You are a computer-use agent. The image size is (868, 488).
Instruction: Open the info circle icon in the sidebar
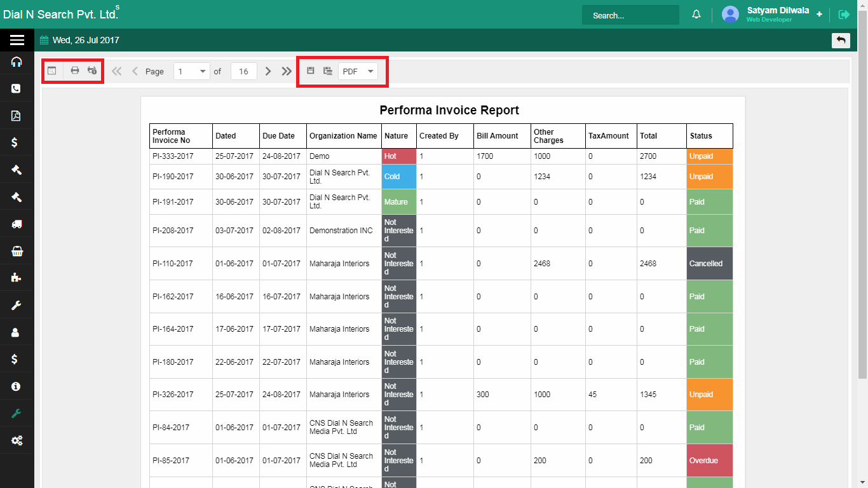[x=17, y=386]
